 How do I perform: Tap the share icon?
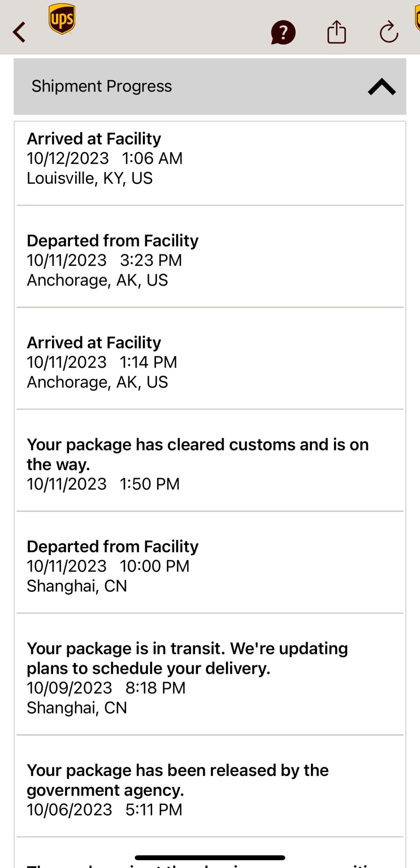[x=337, y=32]
